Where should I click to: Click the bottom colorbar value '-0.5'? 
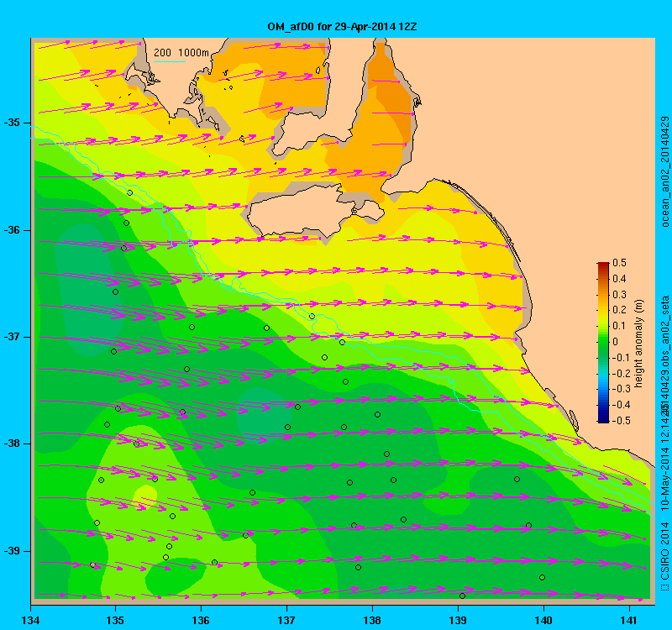pos(621,421)
